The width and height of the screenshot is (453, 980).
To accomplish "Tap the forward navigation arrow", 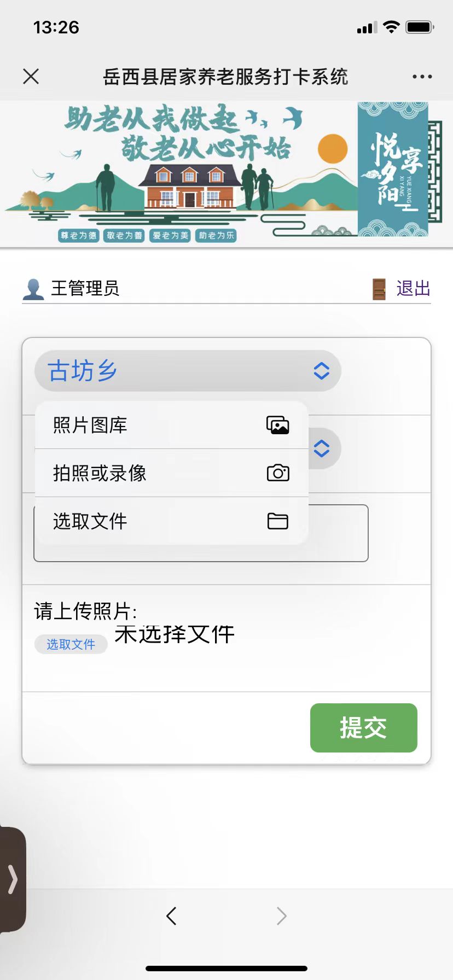I will [x=281, y=915].
